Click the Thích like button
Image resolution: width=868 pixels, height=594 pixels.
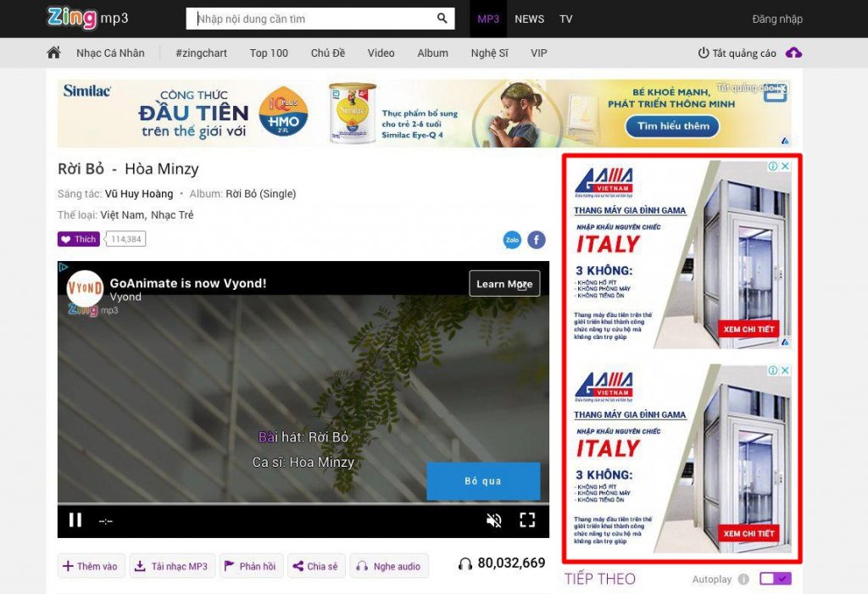[x=79, y=239]
